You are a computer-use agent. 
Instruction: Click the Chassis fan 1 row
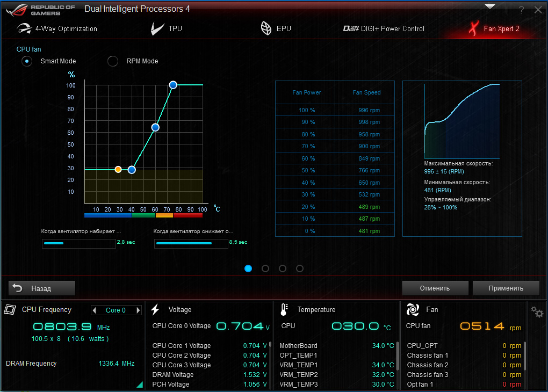point(464,355)
